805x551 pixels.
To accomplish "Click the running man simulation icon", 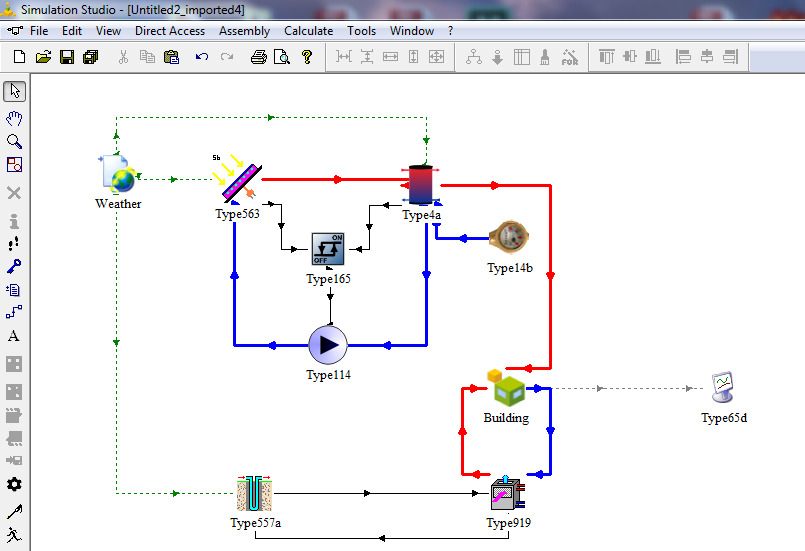I will click(x=14, y=535).
